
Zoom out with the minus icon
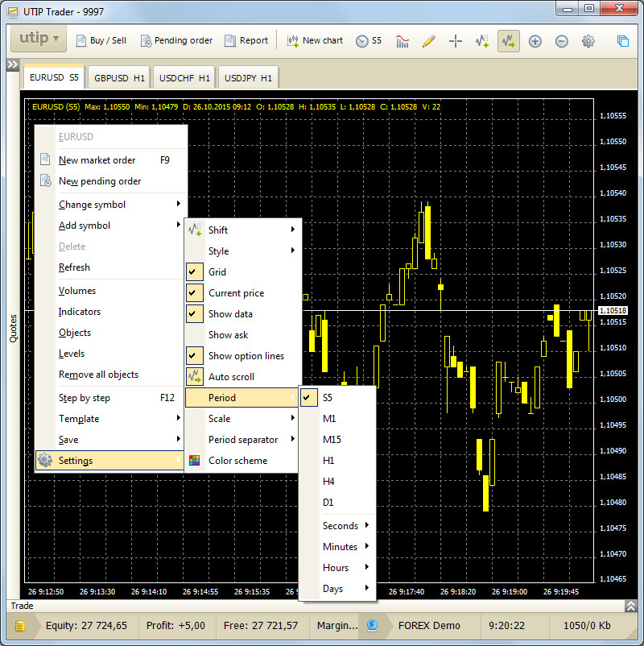tap(562, 41)
